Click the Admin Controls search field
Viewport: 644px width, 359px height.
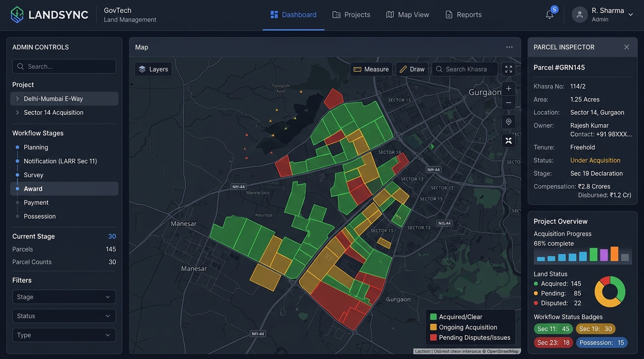pos(64,66)
